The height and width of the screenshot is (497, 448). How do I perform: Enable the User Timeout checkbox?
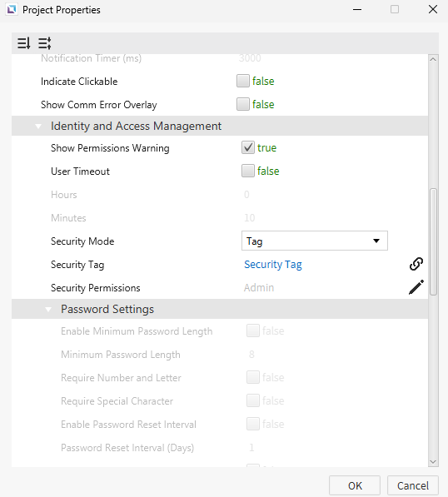[x=248, y=171]
